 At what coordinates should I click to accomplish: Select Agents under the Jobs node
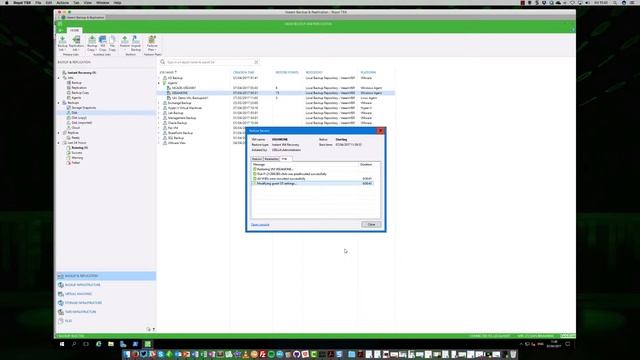click(76, 98)
